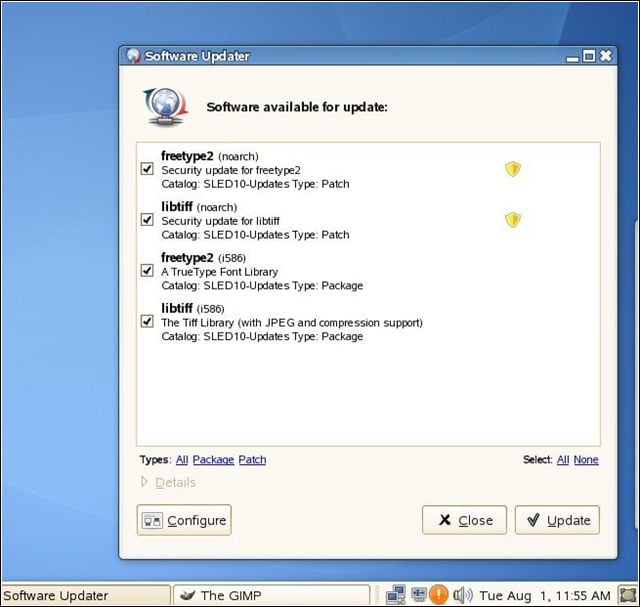Switch to The GIMP taskbar item
Image resolution: width=640 pixels, height=607 pixels.
[x=271, y=595]
